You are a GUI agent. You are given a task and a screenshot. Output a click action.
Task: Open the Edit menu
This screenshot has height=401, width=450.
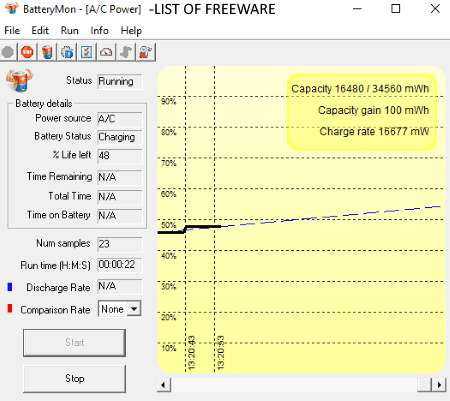pyautogui.click(x=40, y=31)
